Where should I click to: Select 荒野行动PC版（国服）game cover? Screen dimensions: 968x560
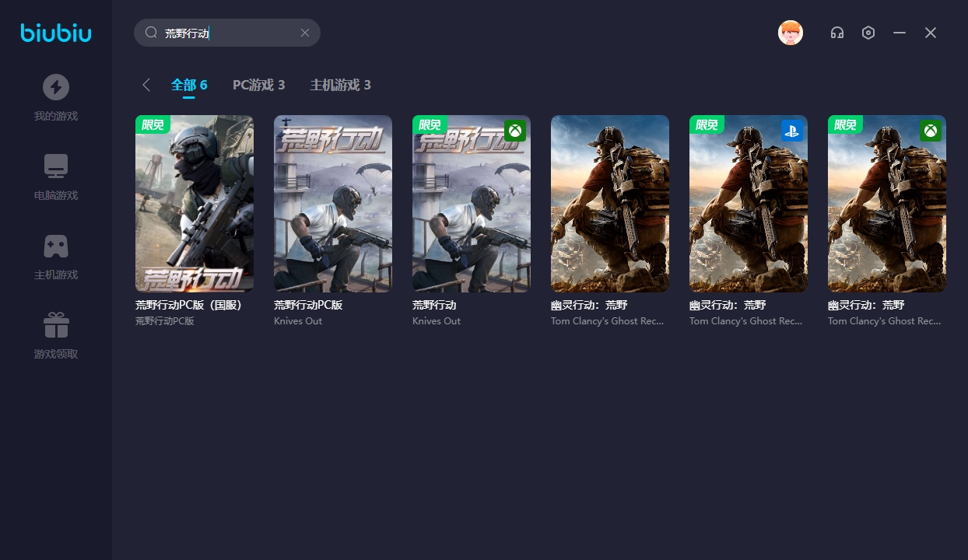(195, 204)
